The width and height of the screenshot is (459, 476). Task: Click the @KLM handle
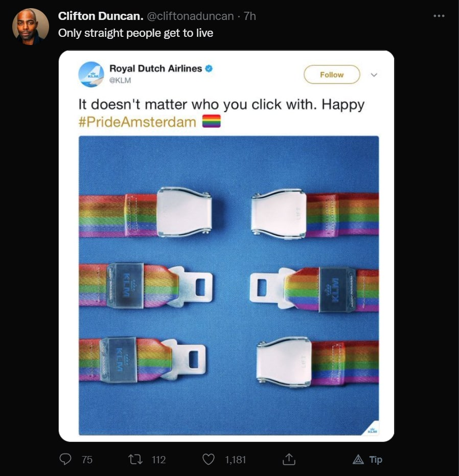click(120, 80)
